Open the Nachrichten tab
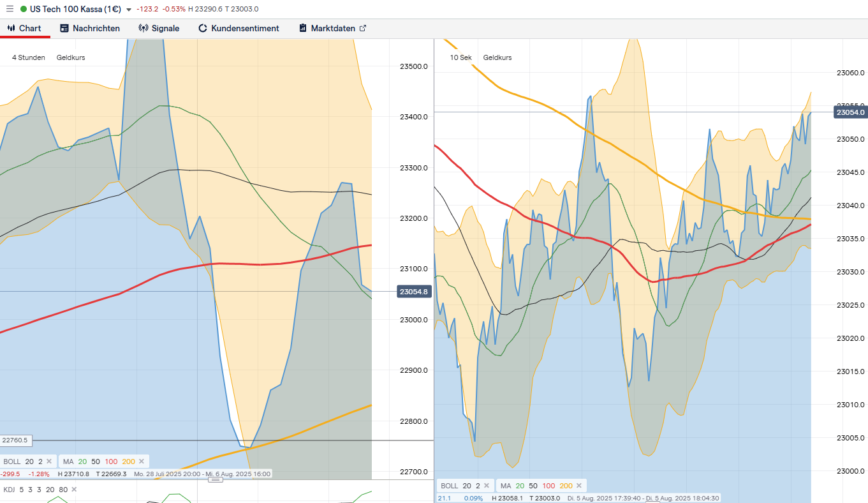 90,28
